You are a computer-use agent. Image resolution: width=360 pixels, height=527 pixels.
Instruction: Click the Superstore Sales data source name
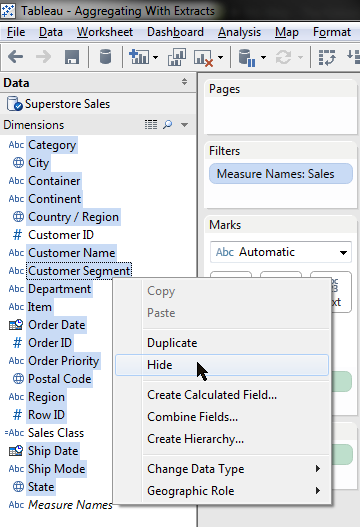point(67,104)
